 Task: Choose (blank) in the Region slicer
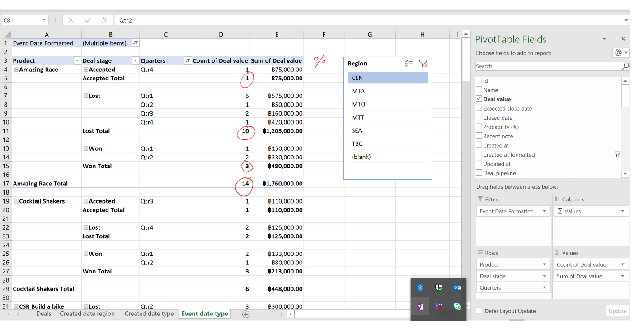tap(388, 157)
